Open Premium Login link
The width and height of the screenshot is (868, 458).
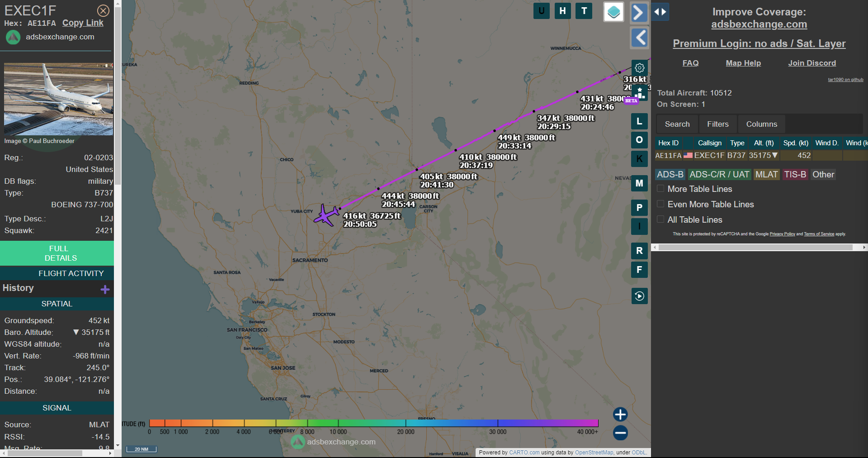(x=759, y=44)
